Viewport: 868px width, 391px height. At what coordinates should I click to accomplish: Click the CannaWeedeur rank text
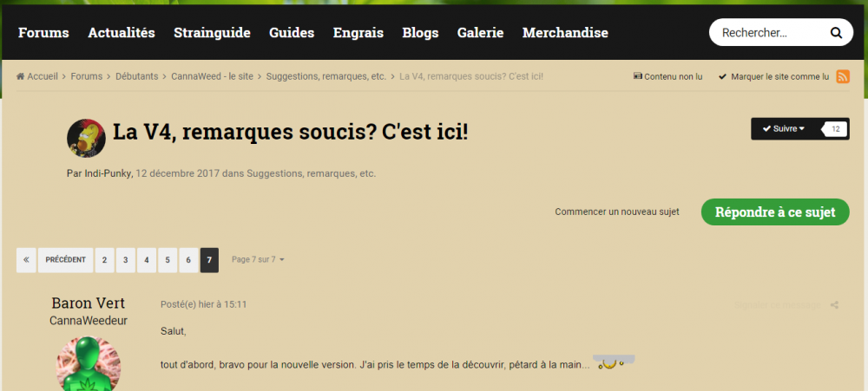pos(89,321)
